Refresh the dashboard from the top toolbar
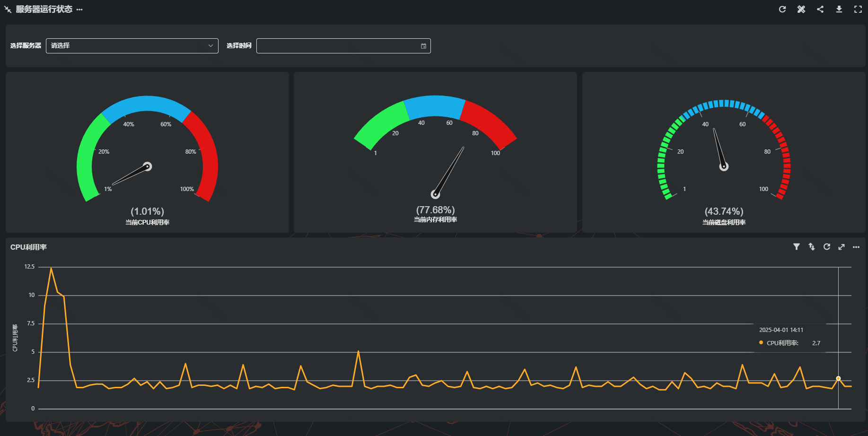 point(782,9)
